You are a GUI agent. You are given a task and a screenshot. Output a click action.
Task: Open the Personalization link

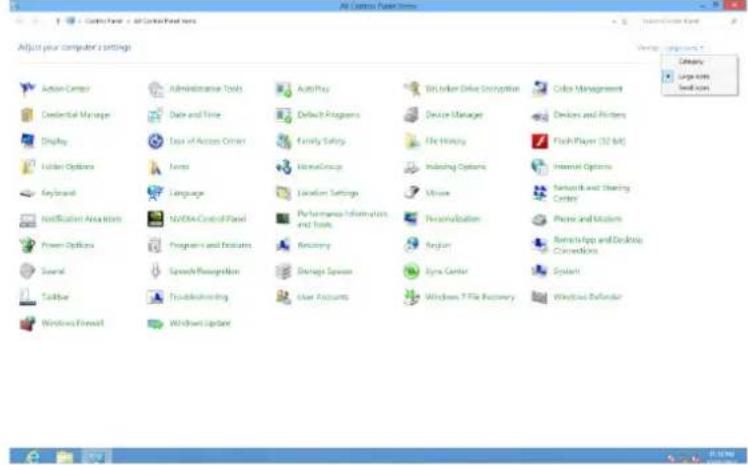point(453,219)
